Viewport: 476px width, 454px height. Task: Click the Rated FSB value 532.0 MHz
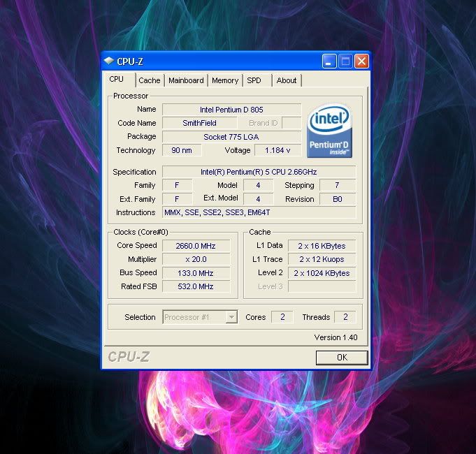196,286
